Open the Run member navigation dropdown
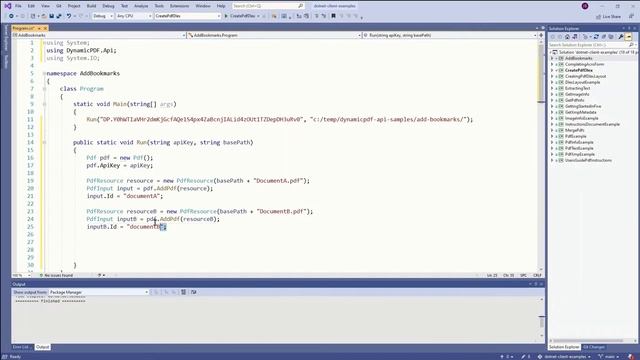 [x=450, y=36]
